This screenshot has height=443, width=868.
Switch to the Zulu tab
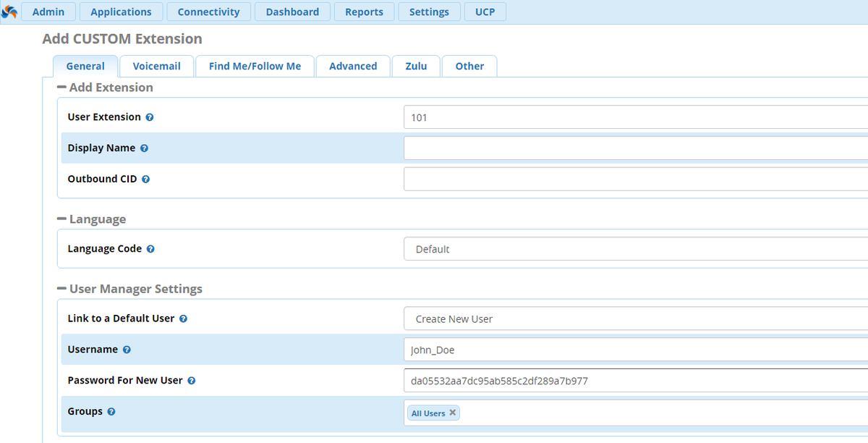click(416, 66)
